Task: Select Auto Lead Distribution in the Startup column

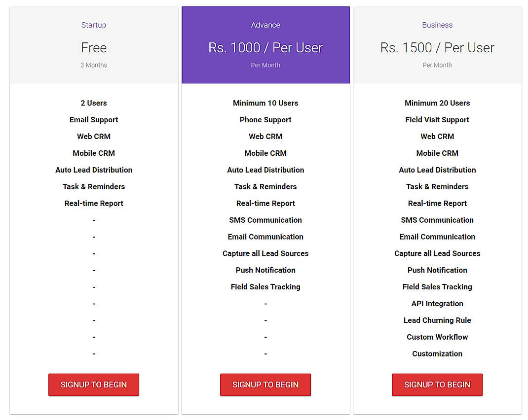Action: click(94, 170)
